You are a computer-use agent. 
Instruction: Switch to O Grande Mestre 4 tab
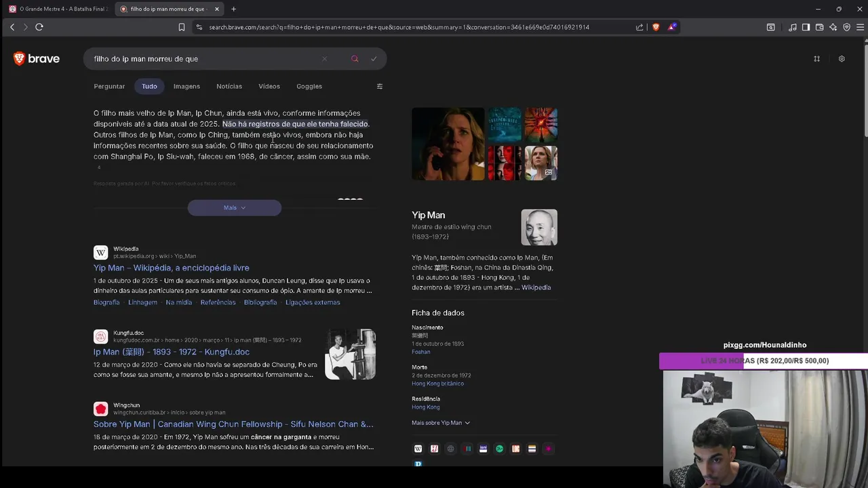pyautogui.click(x=60, y=9)
